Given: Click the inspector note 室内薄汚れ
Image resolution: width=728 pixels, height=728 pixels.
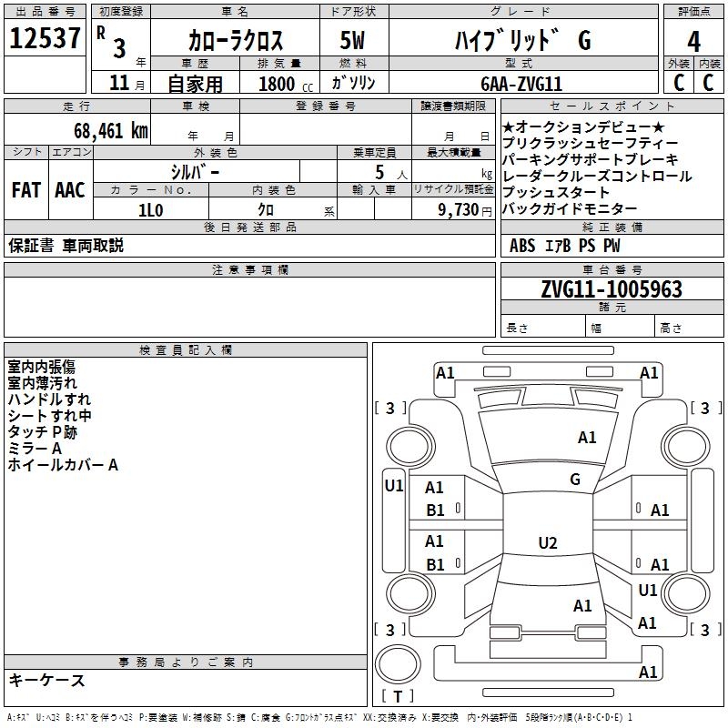Looking at the screenshot, I should point(42,383).
